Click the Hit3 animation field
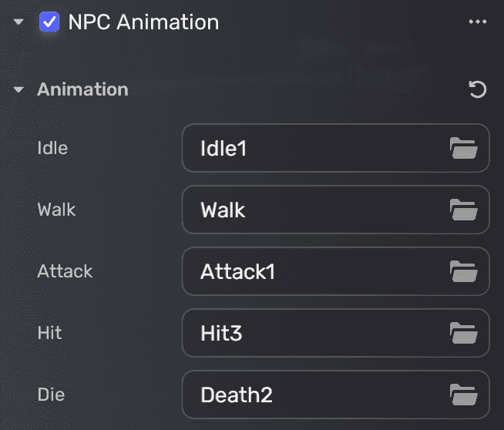 point(316,333)
